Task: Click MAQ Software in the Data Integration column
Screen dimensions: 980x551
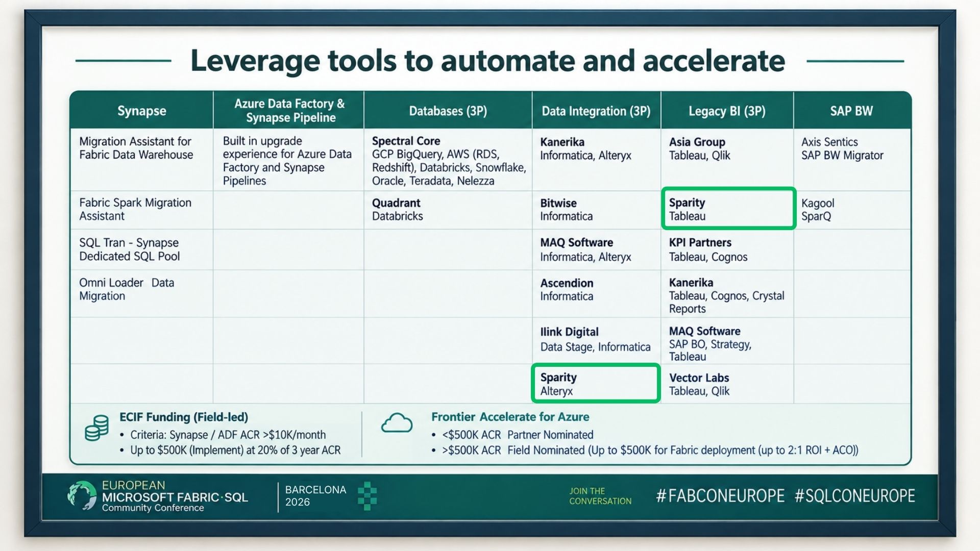Action: tap(596, 249)
